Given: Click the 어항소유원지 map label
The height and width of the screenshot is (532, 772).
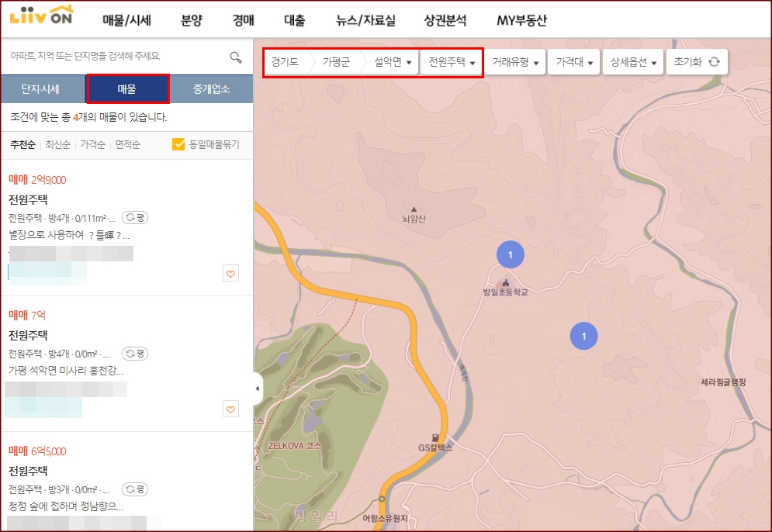Looking at the screenshot, I should 385,518.
